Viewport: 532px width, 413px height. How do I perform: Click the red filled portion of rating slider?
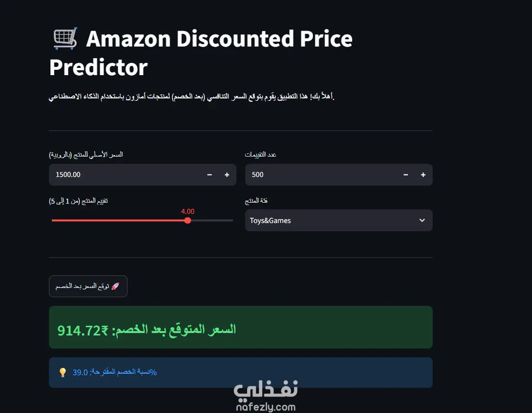pos(118,221)
